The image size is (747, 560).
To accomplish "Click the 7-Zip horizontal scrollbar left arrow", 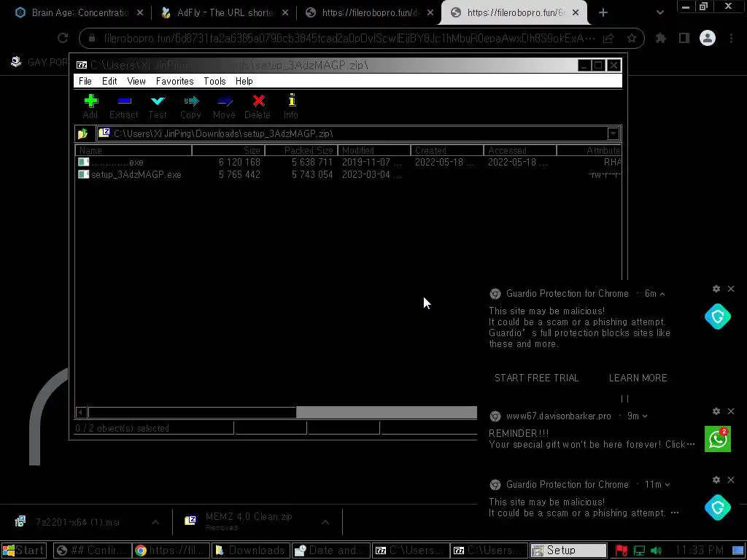I will coord(81,413).
